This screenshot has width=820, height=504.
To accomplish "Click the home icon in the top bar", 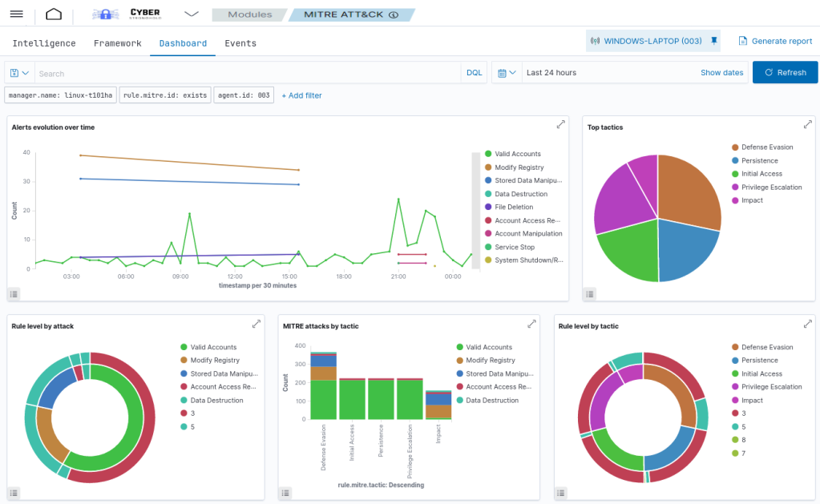I will point(53,14).
